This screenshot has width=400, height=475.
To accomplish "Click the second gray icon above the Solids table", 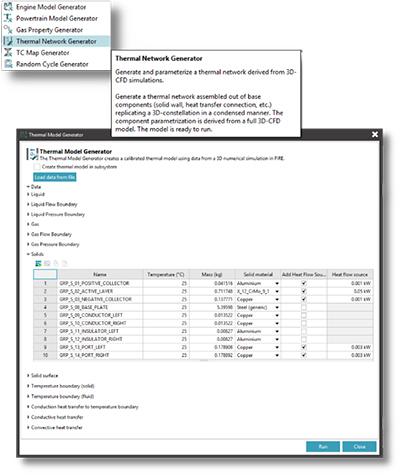I will 47,263.
